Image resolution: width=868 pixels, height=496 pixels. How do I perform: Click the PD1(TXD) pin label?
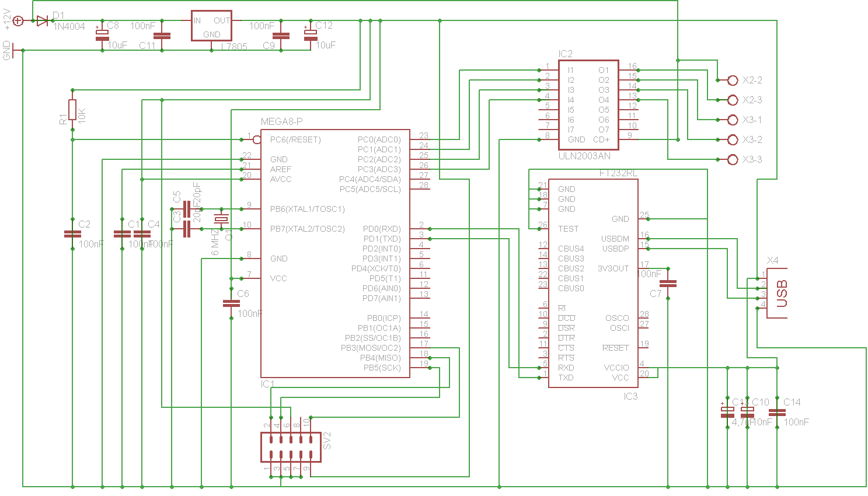tap(382, 239)
